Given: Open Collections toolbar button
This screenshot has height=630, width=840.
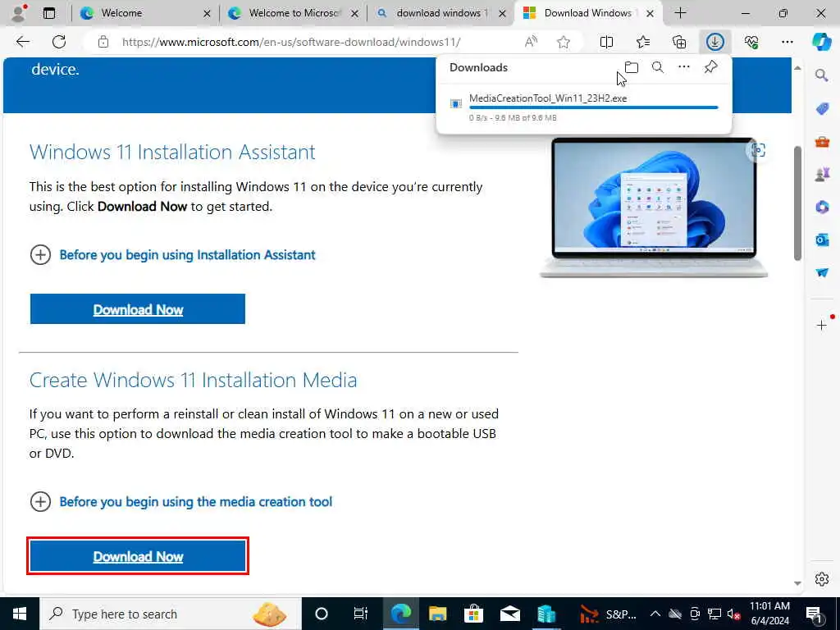Looking at the screenshot, I should click(679, 42).
